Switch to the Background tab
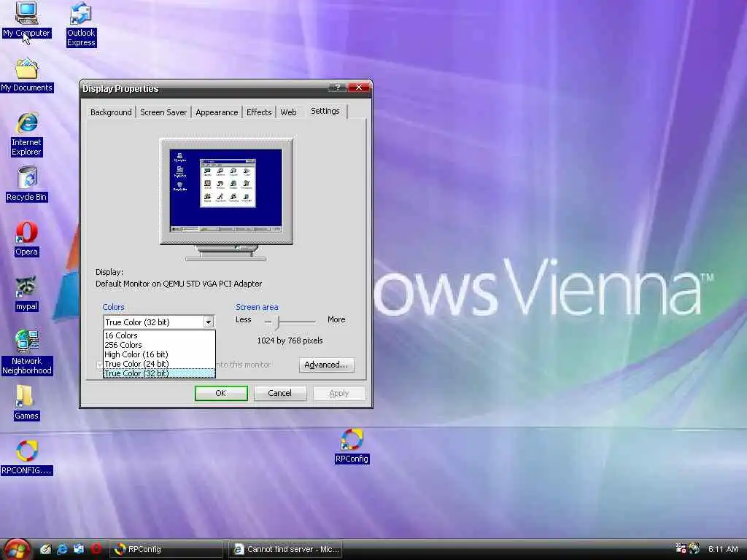 pos(111,112)
